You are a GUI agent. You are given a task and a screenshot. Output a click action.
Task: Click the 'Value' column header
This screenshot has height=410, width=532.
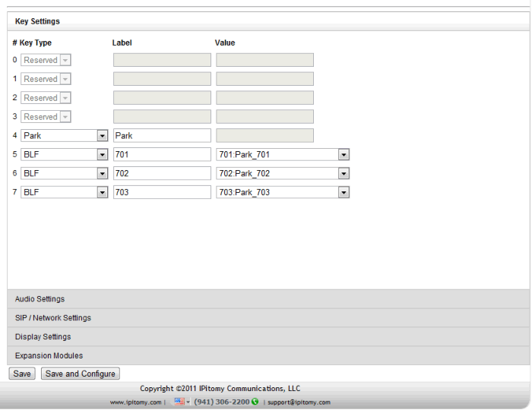(x=225, y=43)
